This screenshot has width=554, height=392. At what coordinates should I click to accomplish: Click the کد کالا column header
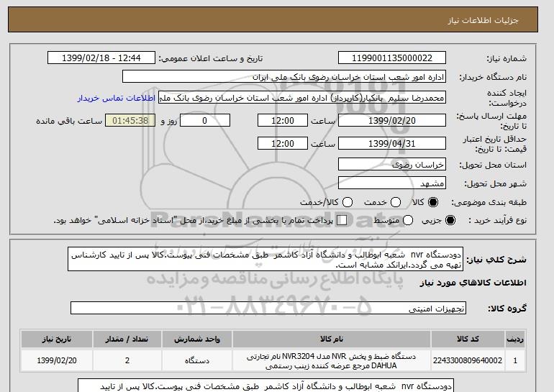click(468, 339)
